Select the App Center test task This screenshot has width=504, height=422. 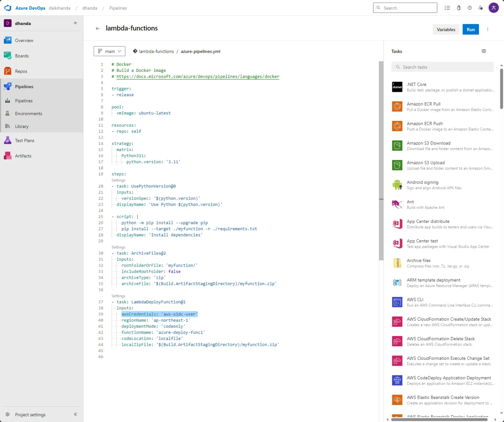[443, 244]
